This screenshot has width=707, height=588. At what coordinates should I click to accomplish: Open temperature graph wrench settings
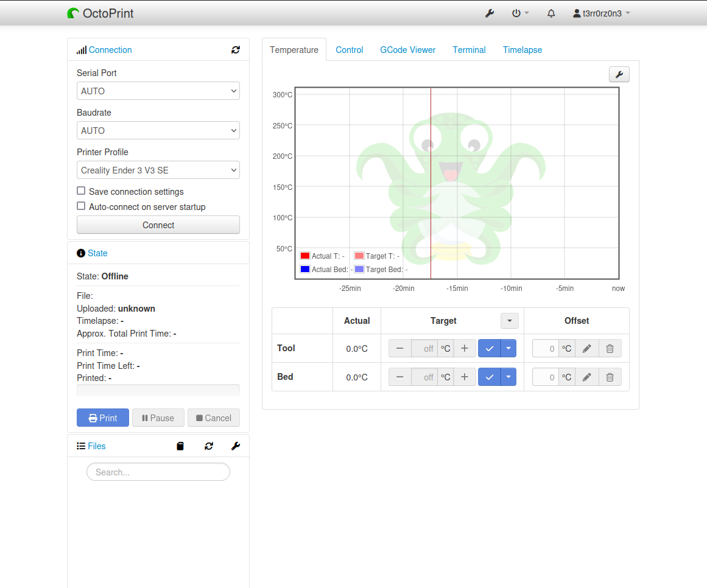coord(619,74)
